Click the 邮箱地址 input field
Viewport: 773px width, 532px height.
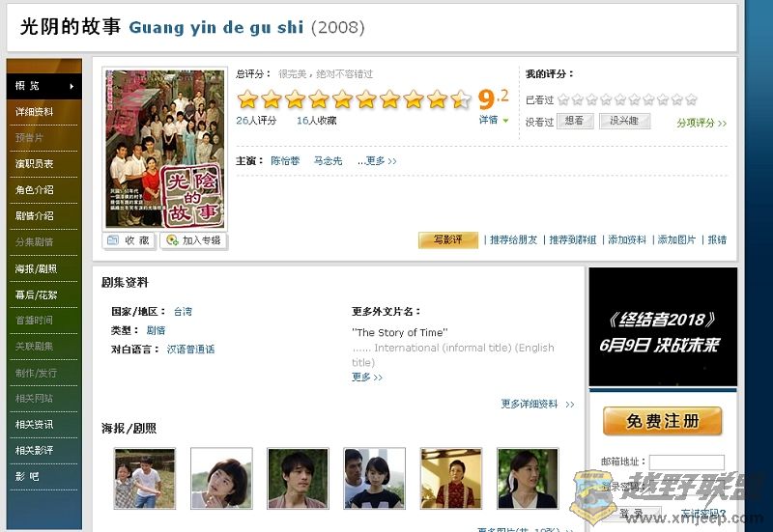coord(687,462)
